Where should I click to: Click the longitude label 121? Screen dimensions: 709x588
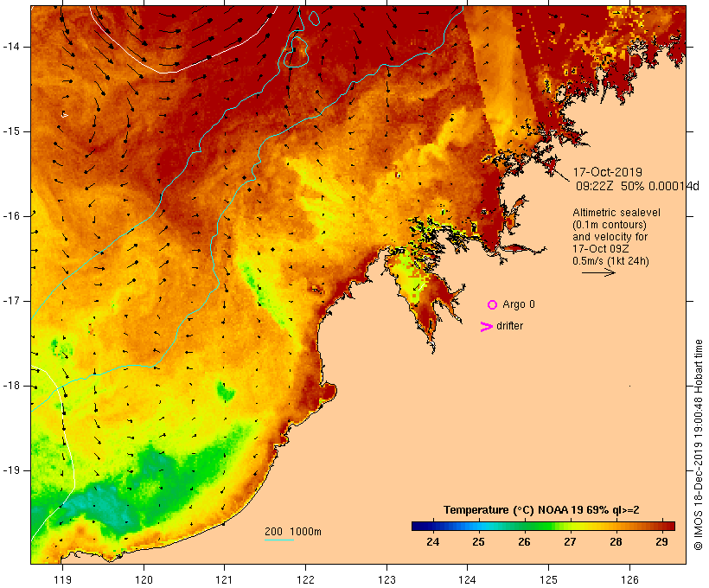(224, 579)
